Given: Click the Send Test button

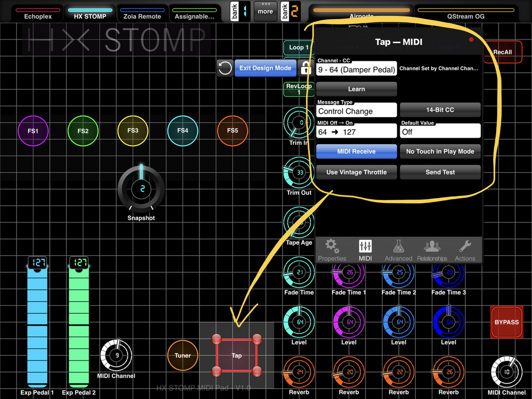Looking at the screenshot, I should coord(440,172).
